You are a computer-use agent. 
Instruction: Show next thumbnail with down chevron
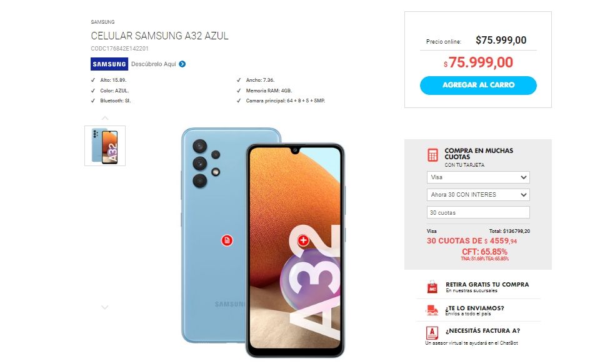105,308
